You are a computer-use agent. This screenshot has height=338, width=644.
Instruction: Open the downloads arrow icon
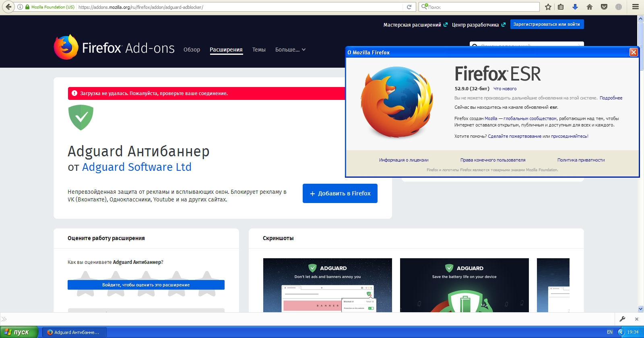(x=575, y=7)
